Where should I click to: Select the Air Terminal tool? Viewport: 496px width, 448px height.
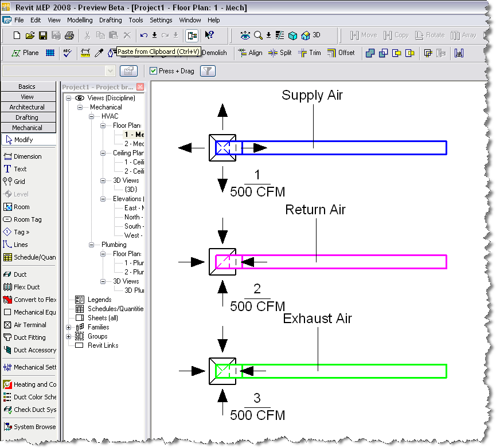click(x=25, y=325)
